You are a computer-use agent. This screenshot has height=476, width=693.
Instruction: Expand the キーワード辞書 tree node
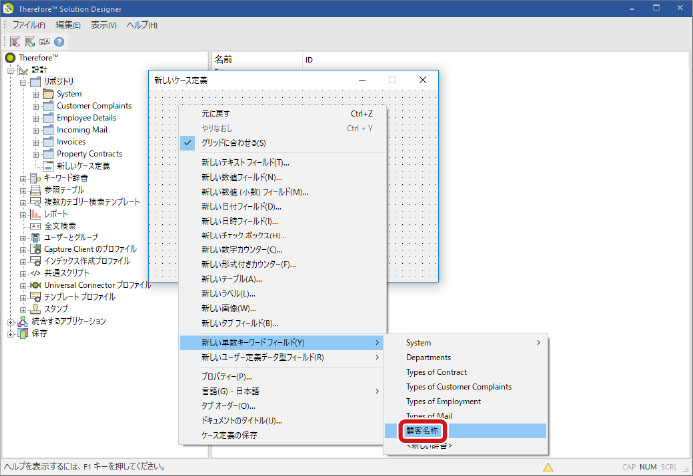(22, 178)
